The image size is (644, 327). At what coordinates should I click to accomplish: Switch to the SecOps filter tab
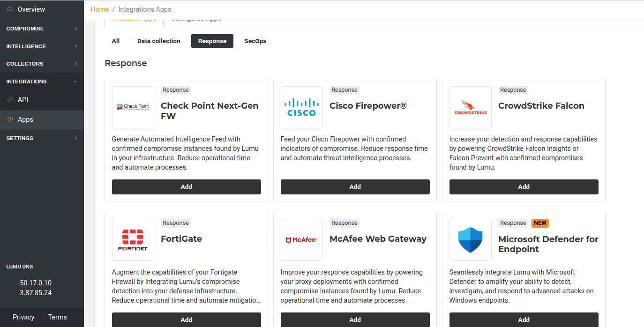(x=255, y=41)
